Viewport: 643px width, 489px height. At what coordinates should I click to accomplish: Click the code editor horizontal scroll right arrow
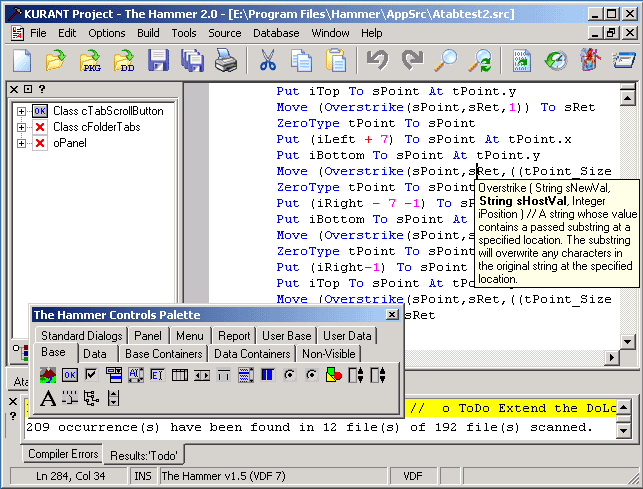tap(611, 357)
